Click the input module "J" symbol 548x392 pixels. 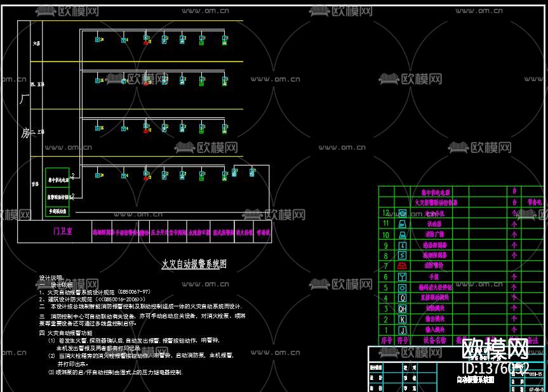[x=401, y=328]
